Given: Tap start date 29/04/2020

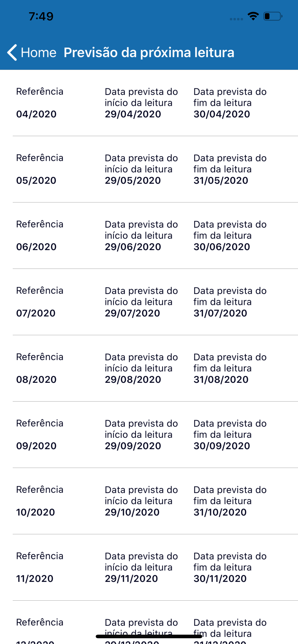Looking at the screenshot, I should (133, 114).
